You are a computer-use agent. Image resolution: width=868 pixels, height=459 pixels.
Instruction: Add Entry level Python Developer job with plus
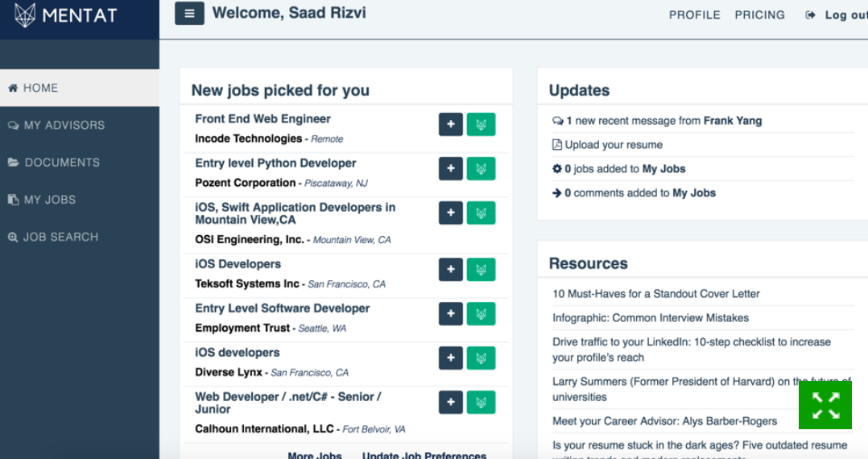pos(451,168)
